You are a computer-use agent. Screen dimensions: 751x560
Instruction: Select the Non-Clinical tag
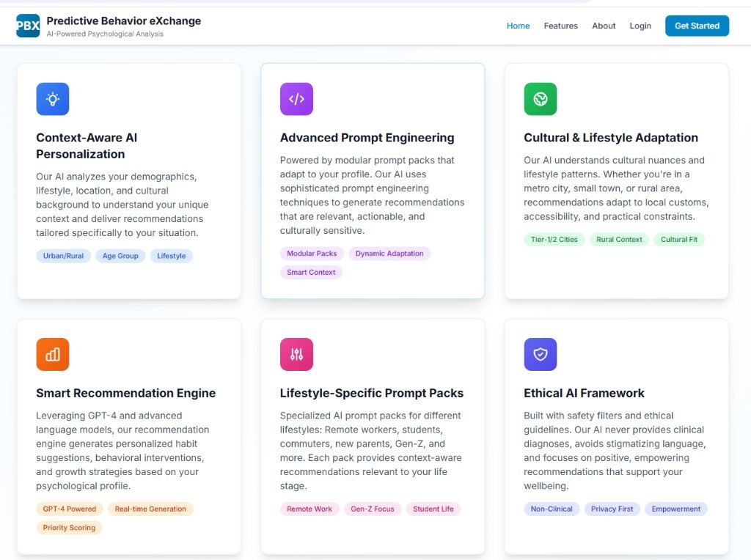[552, 509]
